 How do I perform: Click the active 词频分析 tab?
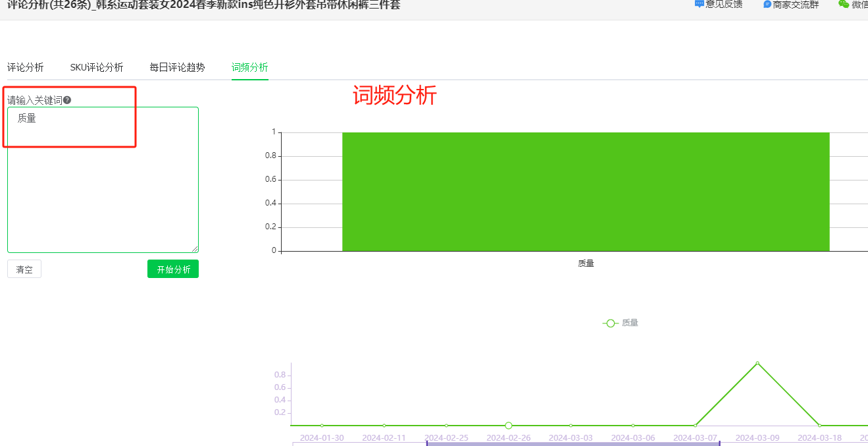[249, 67]
